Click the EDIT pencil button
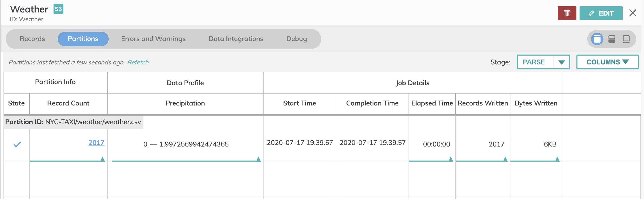644x199 pixels. pyautogui.click(x=601, y=13)
